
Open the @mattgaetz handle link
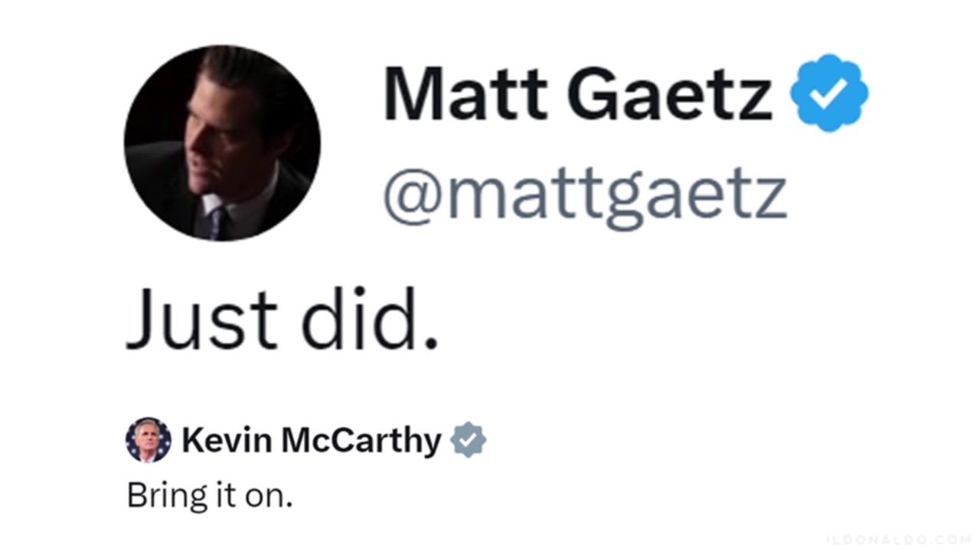click(585, 195)
